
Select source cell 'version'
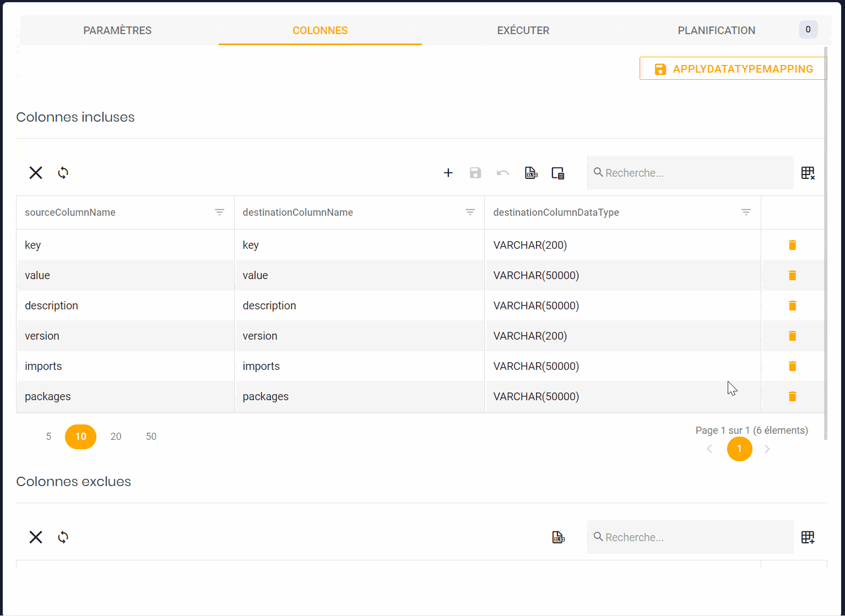click(126, 336)
